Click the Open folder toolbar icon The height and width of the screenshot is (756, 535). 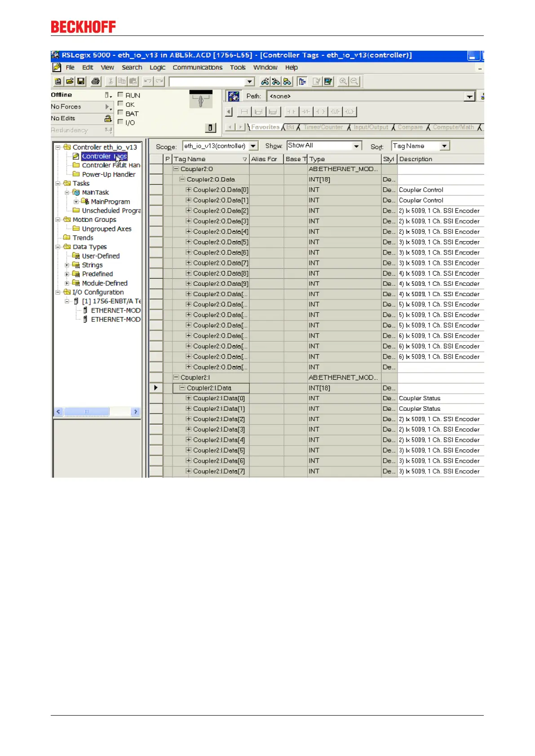point(70,81)
